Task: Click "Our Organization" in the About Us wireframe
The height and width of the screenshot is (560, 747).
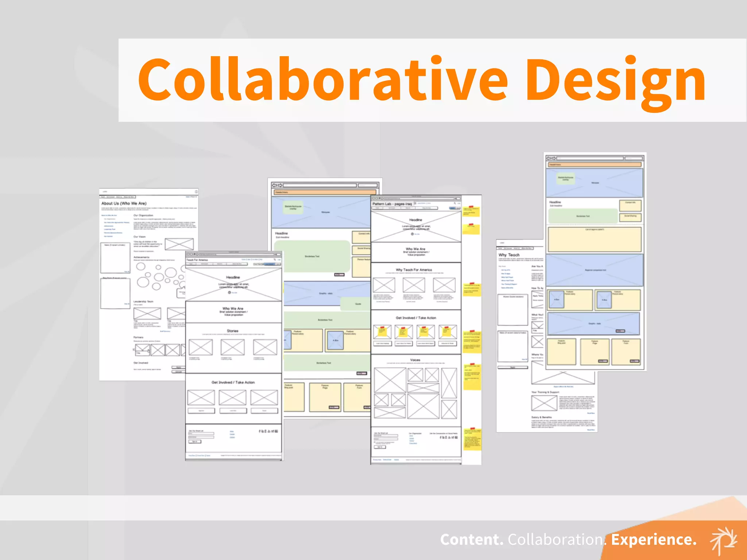Action: click(x=143, y=215)
